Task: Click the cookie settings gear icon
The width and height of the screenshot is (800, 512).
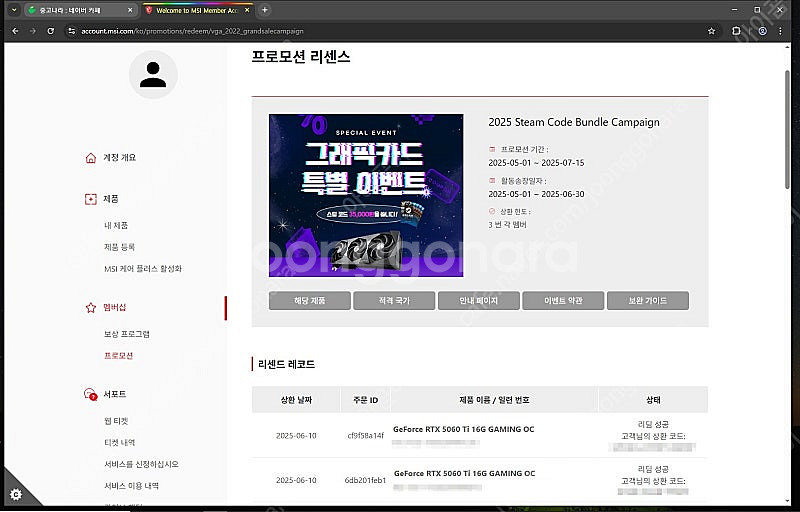Action: pyautogui.click(x=16, y=494)
